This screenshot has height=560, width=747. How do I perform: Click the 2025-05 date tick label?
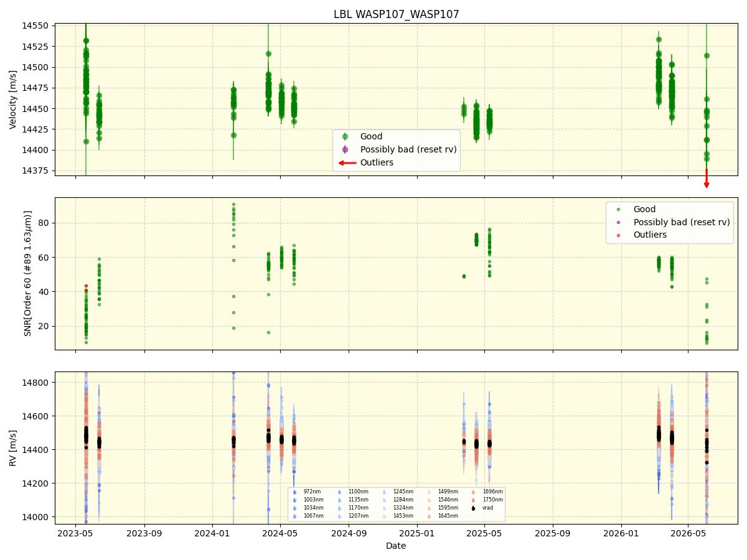pyautogui.click(x=484, y=533)
